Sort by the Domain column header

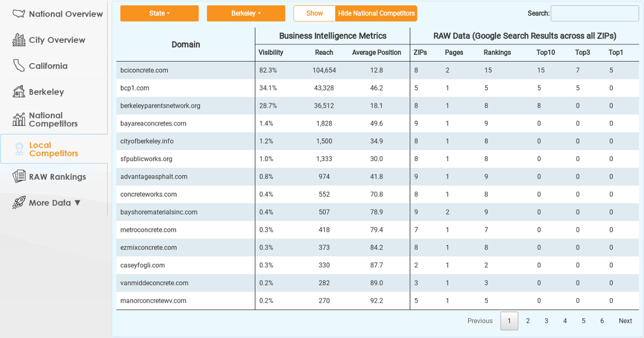point(186,45)
